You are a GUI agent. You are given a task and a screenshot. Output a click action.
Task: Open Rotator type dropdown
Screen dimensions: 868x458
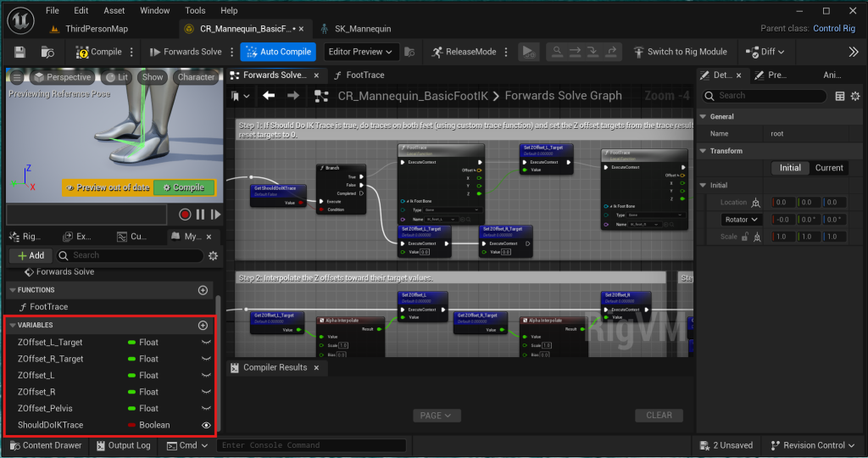point(741,220)
